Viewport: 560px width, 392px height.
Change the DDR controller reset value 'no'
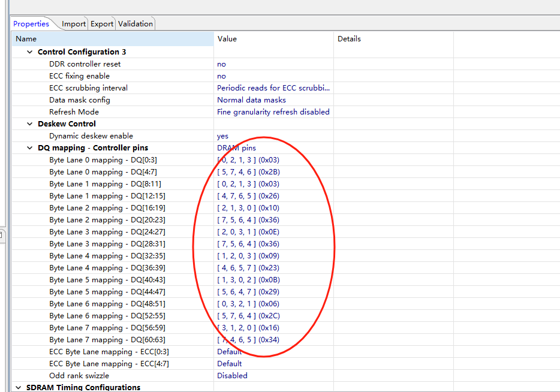(221, 64)
